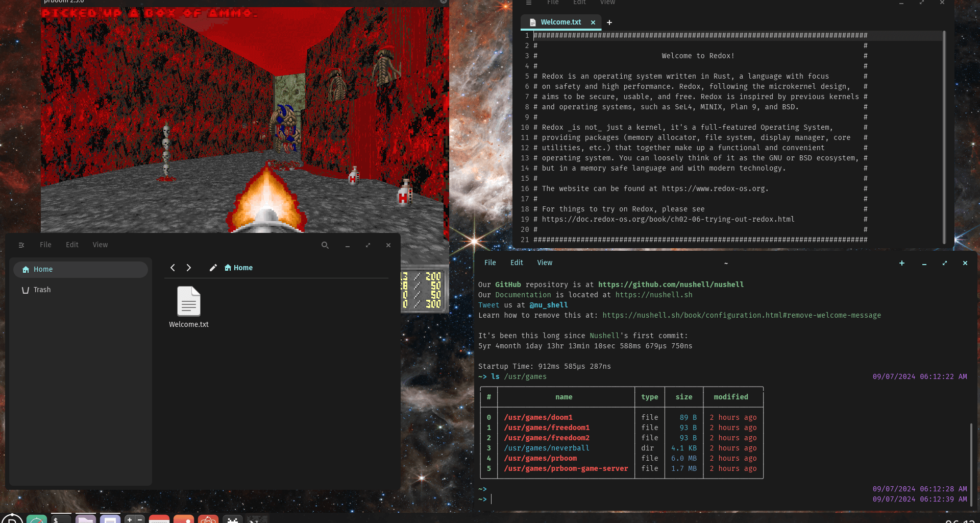This screenshot has height=523, width=980.
Task: Launch the terminal from the dock
Action: tap(61, 519)
